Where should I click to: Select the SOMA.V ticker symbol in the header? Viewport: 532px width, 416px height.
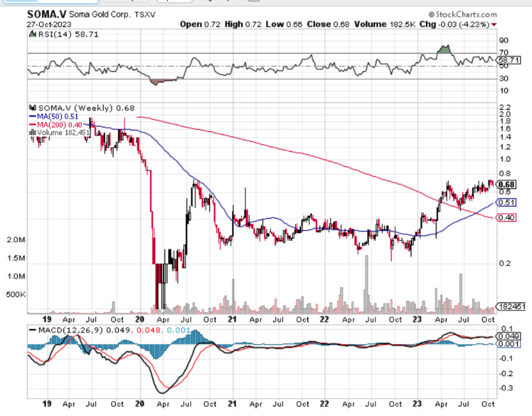point(47,14)
